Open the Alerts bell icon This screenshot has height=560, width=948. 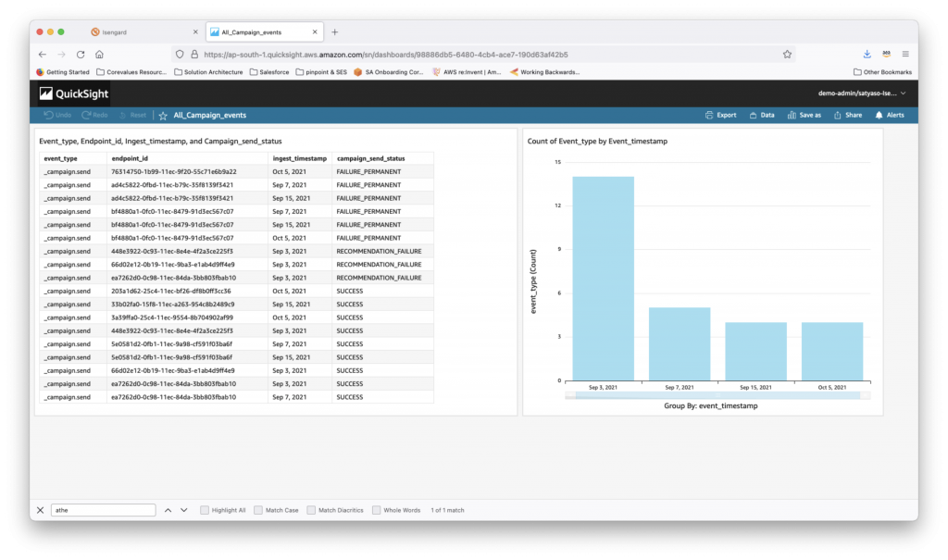tap(879, 115)
